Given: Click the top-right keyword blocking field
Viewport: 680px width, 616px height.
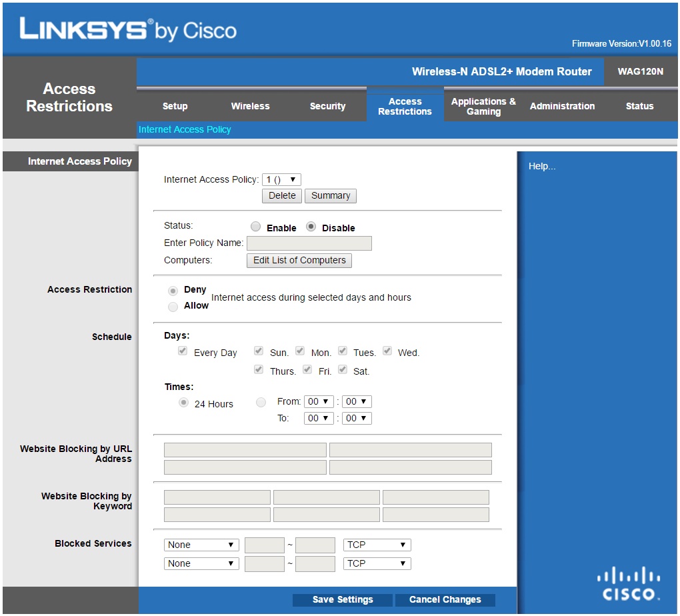Looking at the screenshot, I should tap(436, 497).
